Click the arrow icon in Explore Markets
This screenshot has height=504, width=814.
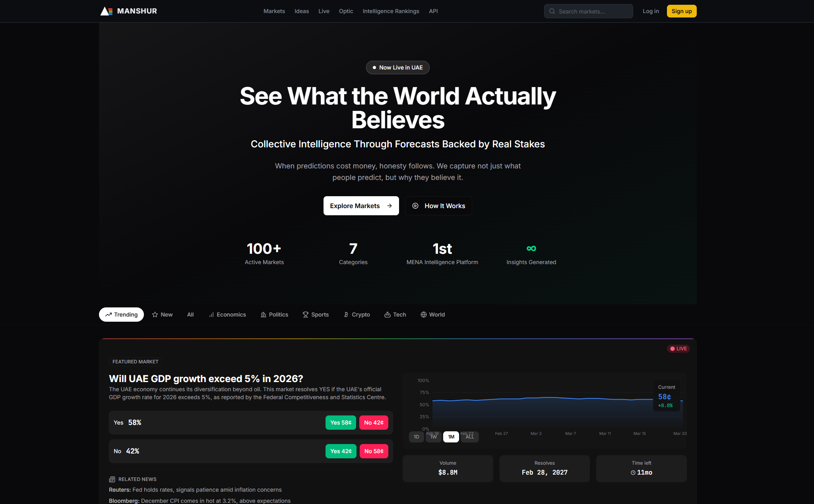click(390, 206)
